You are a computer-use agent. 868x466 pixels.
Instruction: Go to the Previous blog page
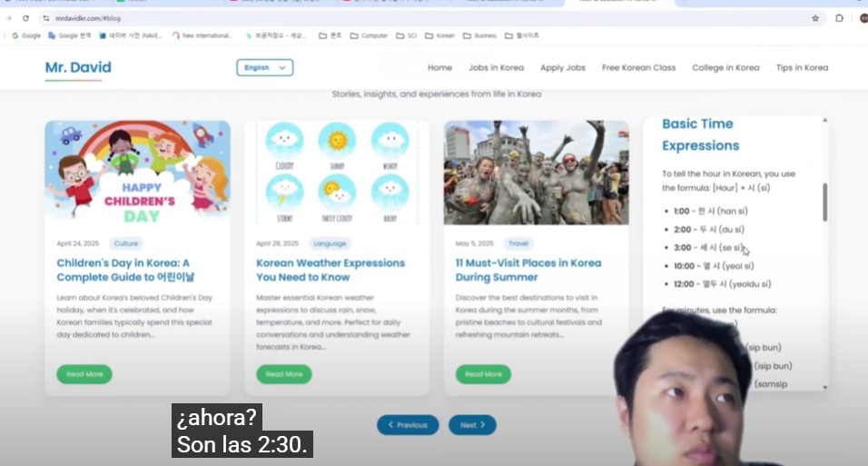tap(408, 425)
